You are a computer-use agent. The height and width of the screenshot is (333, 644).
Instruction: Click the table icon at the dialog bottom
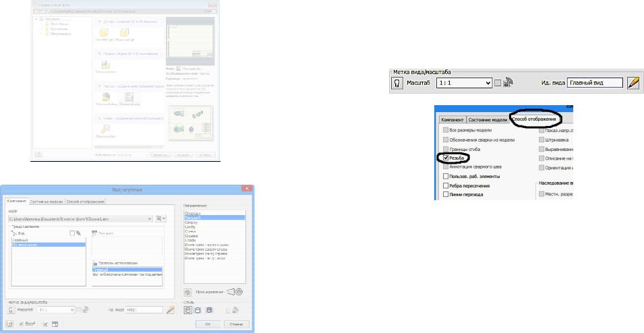click(55, 324)
